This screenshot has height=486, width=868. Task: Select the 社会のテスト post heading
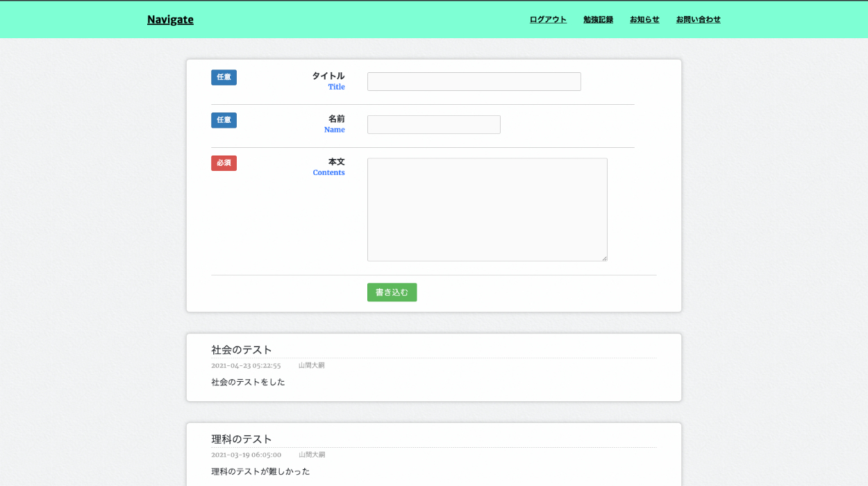(x=242, y=350)
